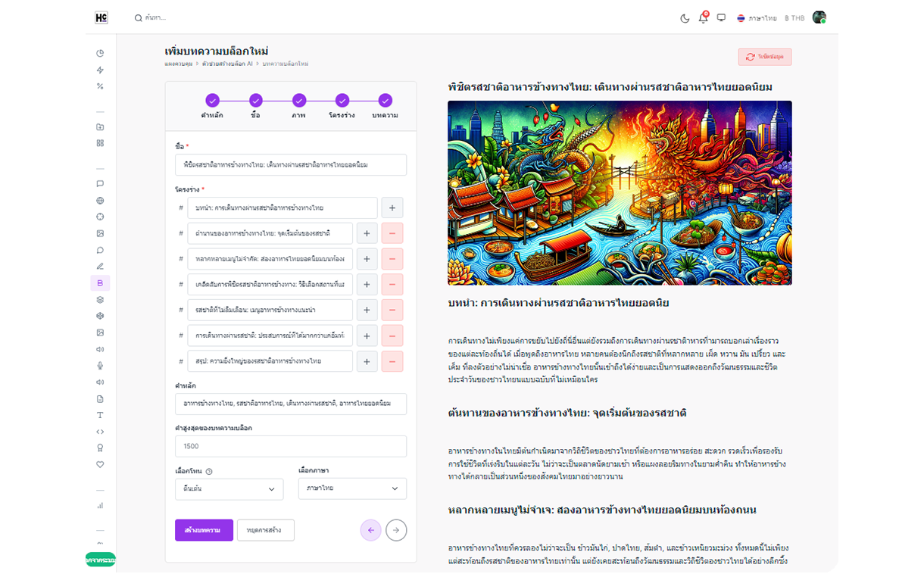Click the หยุดการสร้าง stop button
Image resolution: width=924 pixels, height=574 pixels.
[265, 530]
